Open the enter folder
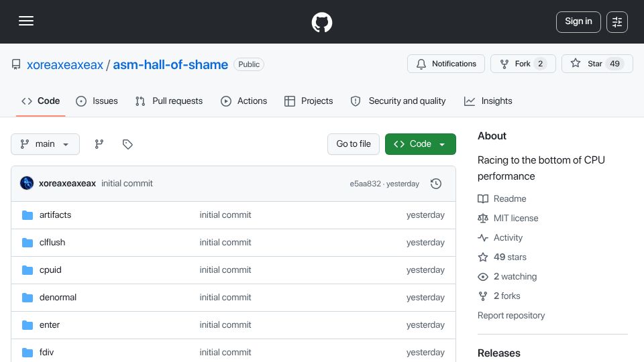 (x=49, y=324)
